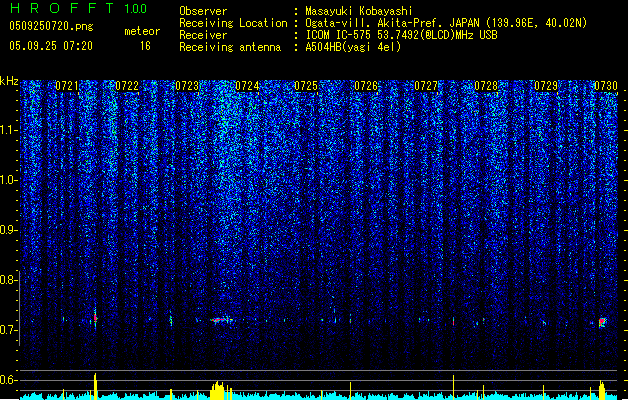Click the Observer field label
The height and width of the screenshot is (400, 629).
(203, 11)
